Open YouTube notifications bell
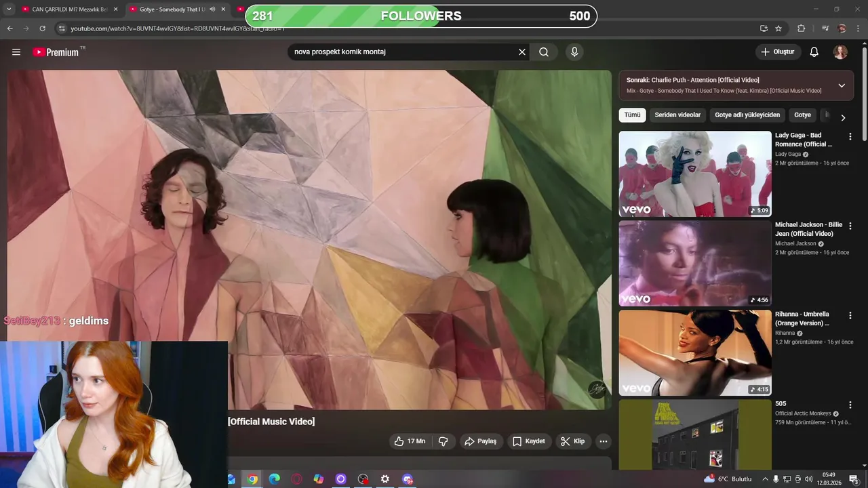The height and width of the screenshot is (488, 868). [x=814, y=52]
